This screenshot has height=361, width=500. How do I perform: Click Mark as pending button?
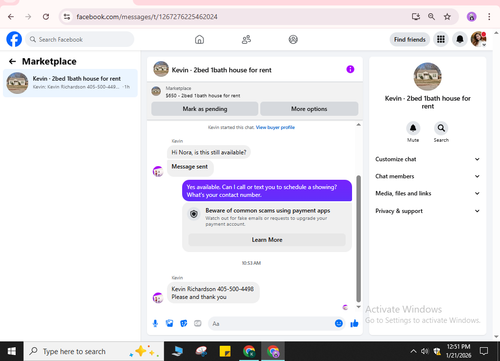coord(205,109)
